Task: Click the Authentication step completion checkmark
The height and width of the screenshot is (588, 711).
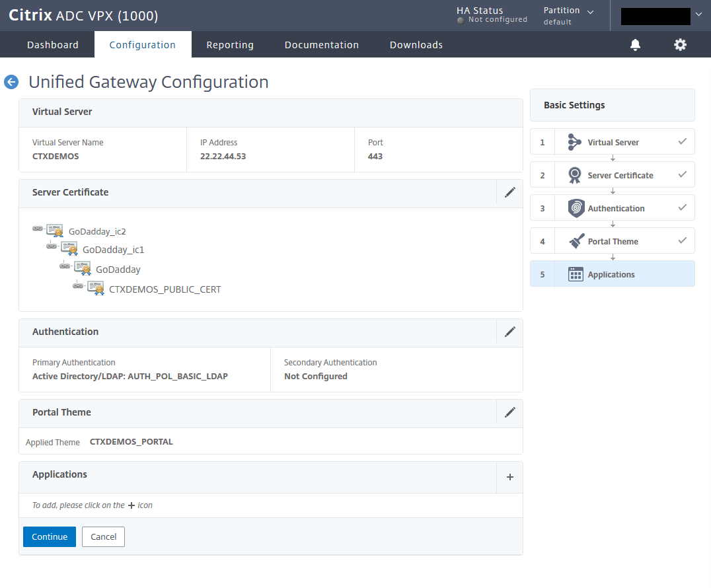Action: (x=681, y=207)
